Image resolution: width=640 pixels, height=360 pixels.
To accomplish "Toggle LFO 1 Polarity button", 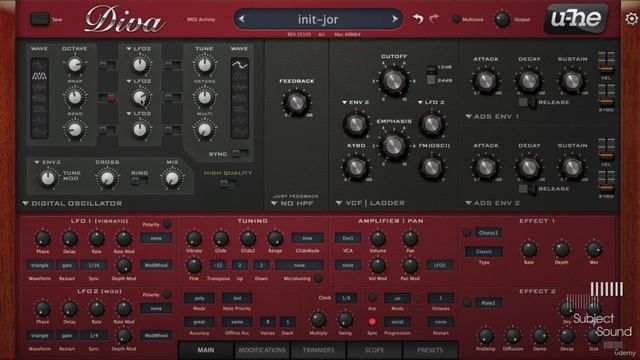I will 167,224.
